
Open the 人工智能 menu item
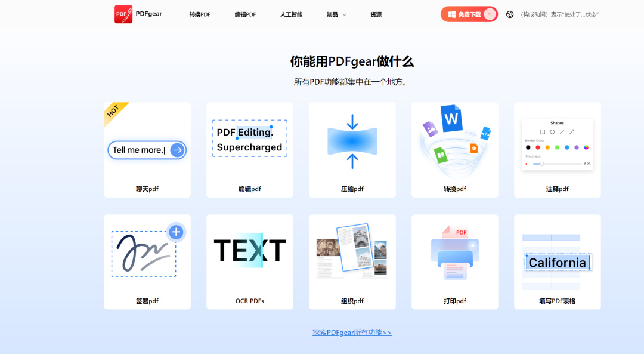point(291,14)
